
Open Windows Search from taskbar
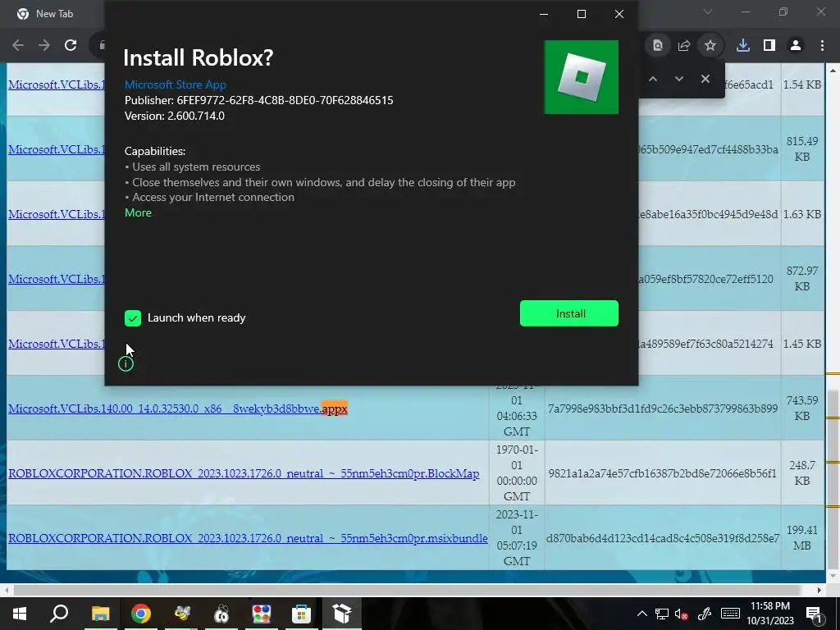tap(59, 614)
